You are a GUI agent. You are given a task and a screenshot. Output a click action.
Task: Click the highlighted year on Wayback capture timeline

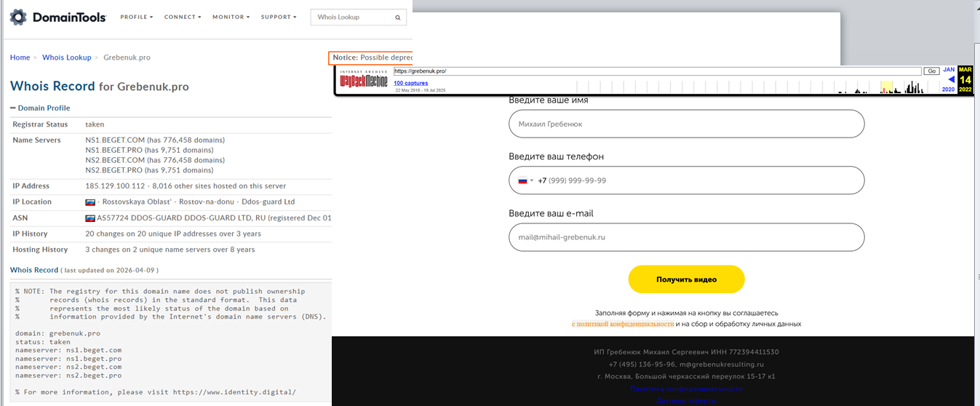tap(886, 87)
